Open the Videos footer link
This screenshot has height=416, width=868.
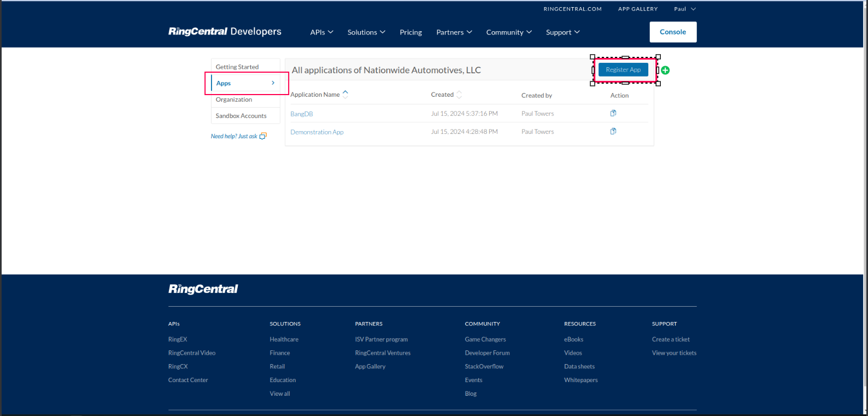pos(573,353)
